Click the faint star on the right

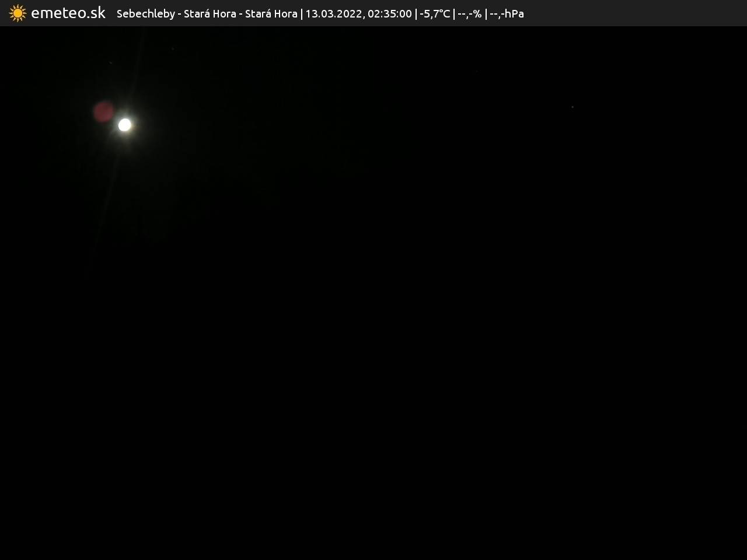pyautogui.click(x=573, y=107)
